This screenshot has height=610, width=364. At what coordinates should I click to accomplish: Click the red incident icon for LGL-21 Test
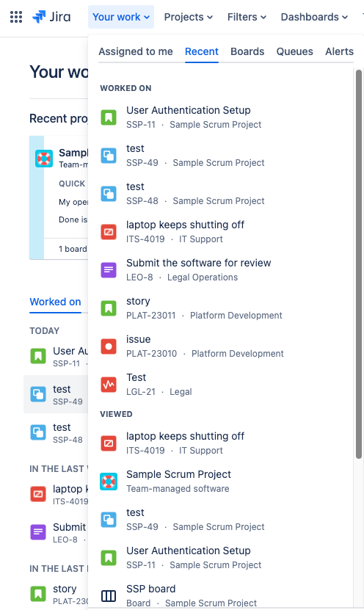point(109,385)
